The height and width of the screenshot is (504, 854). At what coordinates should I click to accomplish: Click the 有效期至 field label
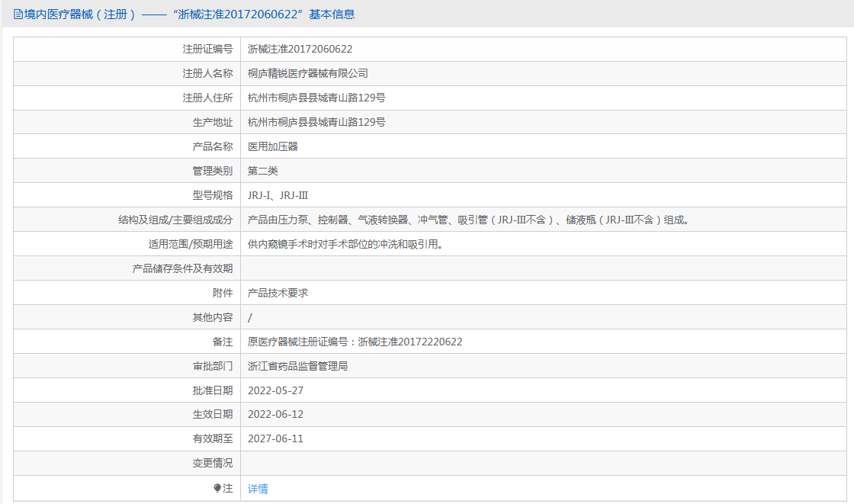(213, 439)
